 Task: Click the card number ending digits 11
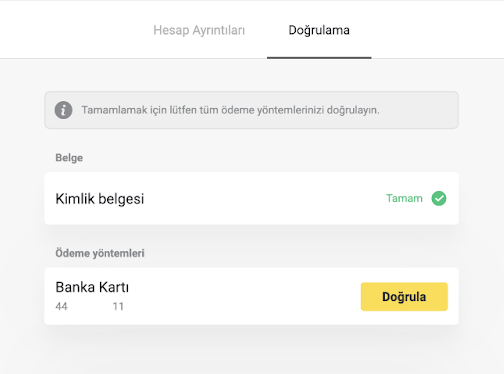tap(118, 306)
